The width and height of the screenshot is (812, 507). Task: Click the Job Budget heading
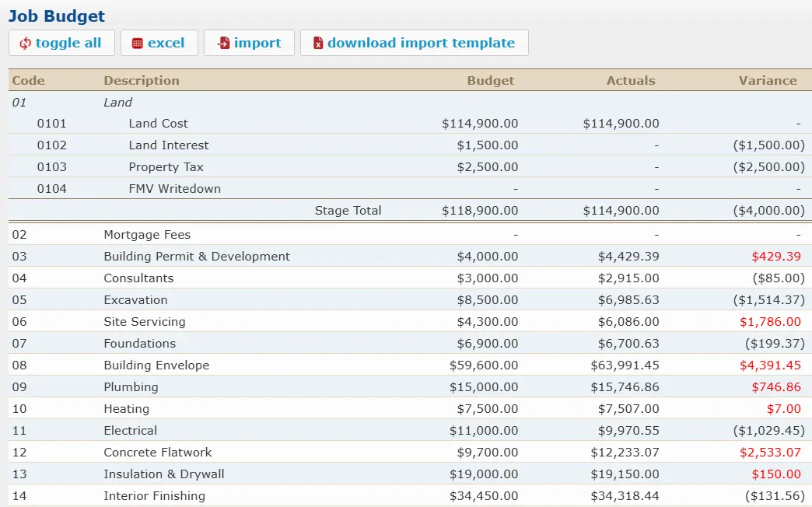[x=57, y=16]
